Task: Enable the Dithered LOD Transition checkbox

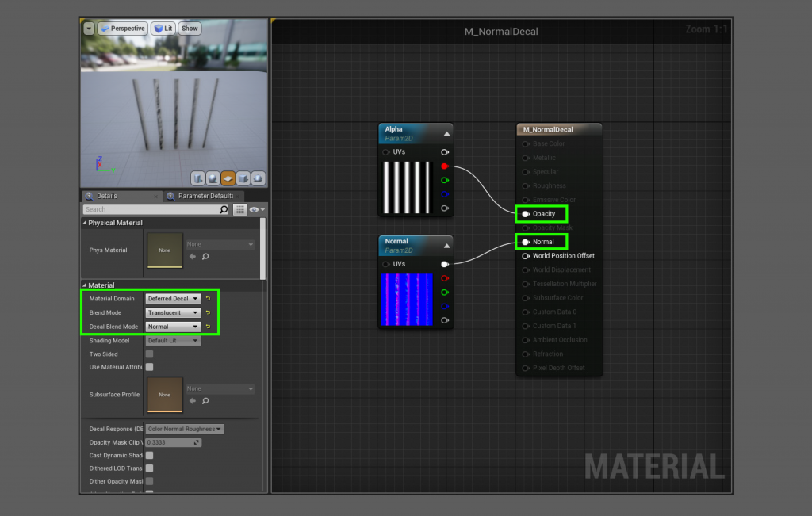Action: pyautogui.click(x=149, y=468)
